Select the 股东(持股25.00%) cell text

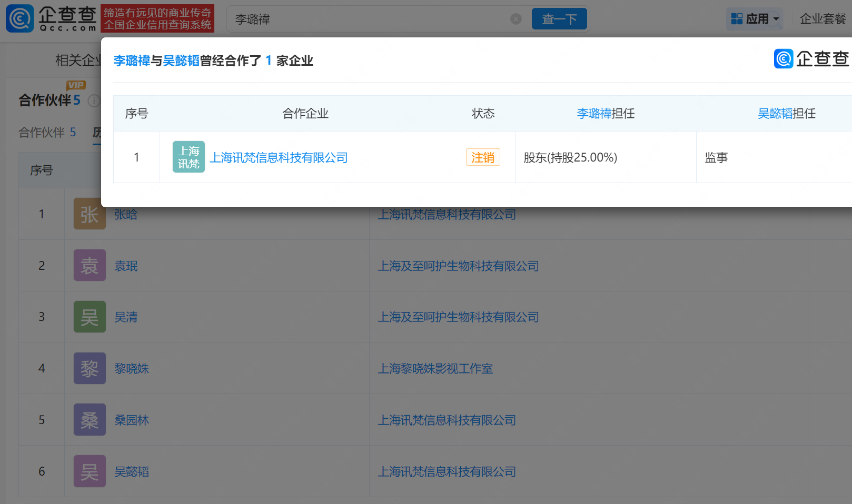(570, 157)
